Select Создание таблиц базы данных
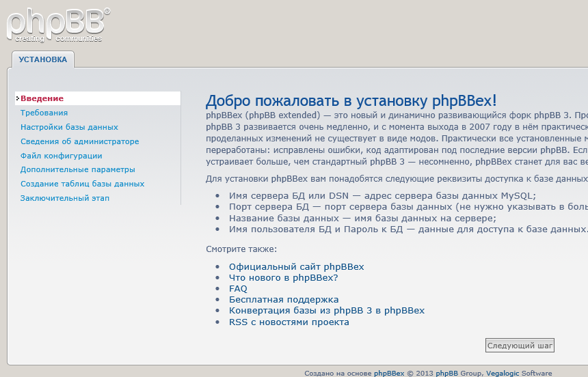Screen dimensions: 588x377 coord(82,184)
